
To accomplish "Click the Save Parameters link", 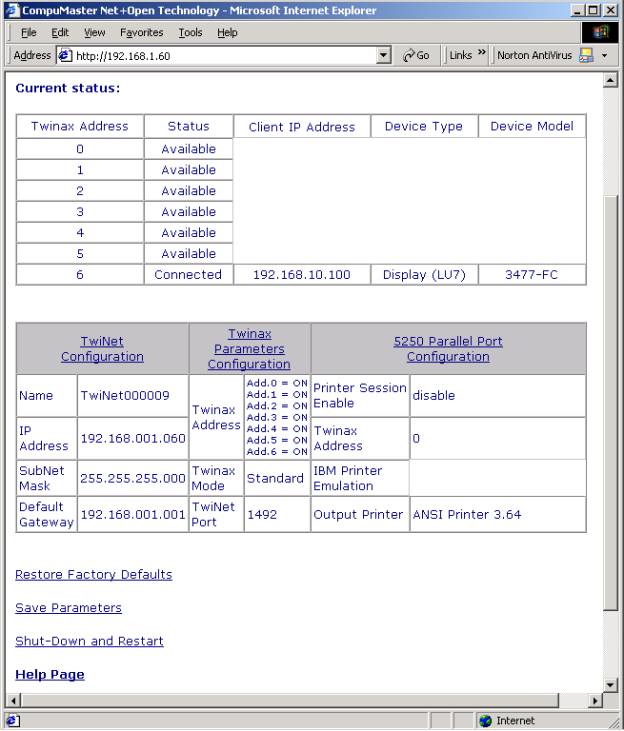I will point(68,608).
